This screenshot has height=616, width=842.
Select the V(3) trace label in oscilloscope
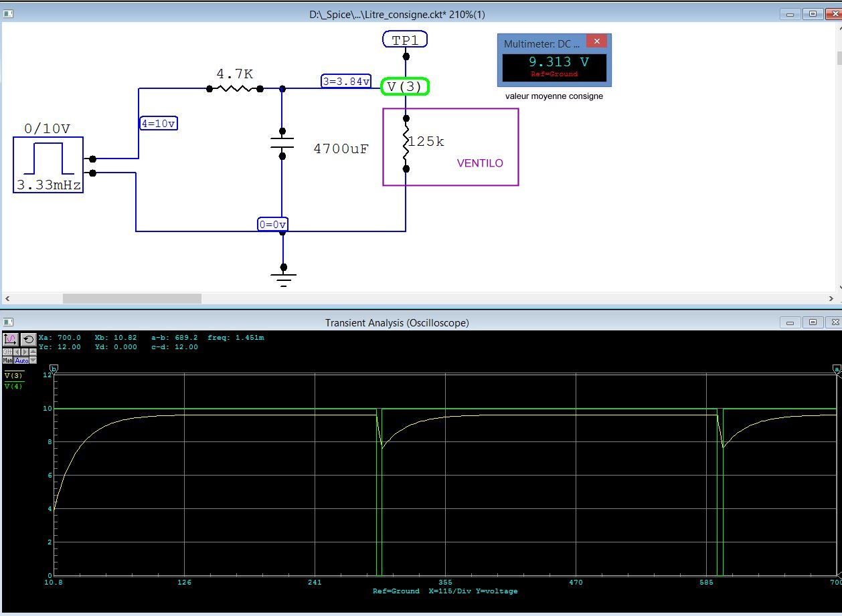click(13, 376)
